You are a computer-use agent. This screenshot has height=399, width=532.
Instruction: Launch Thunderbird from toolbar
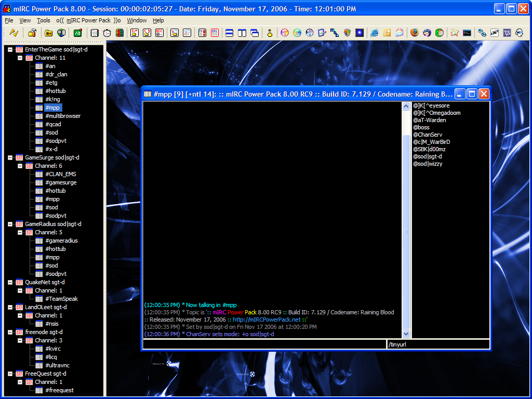(x=427, y=33)
